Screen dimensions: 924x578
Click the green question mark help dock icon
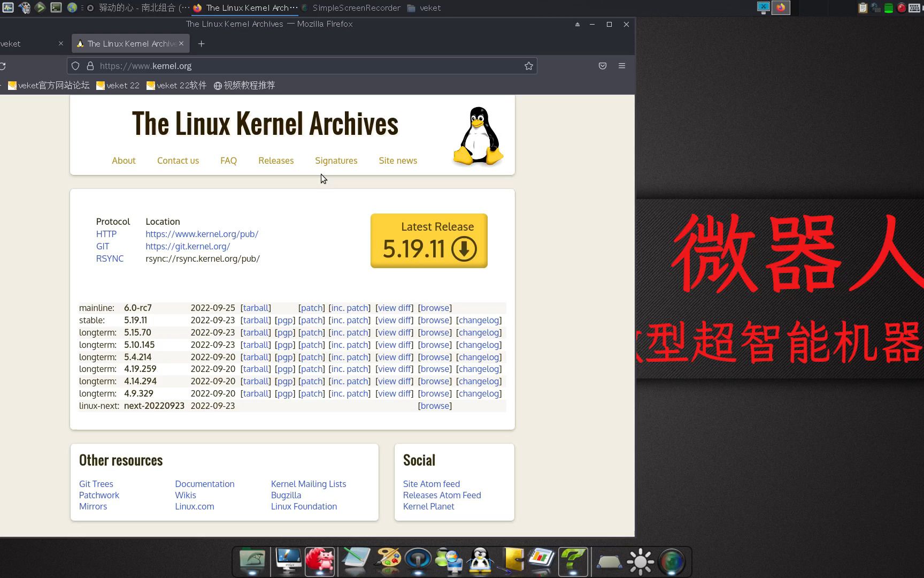573,561
